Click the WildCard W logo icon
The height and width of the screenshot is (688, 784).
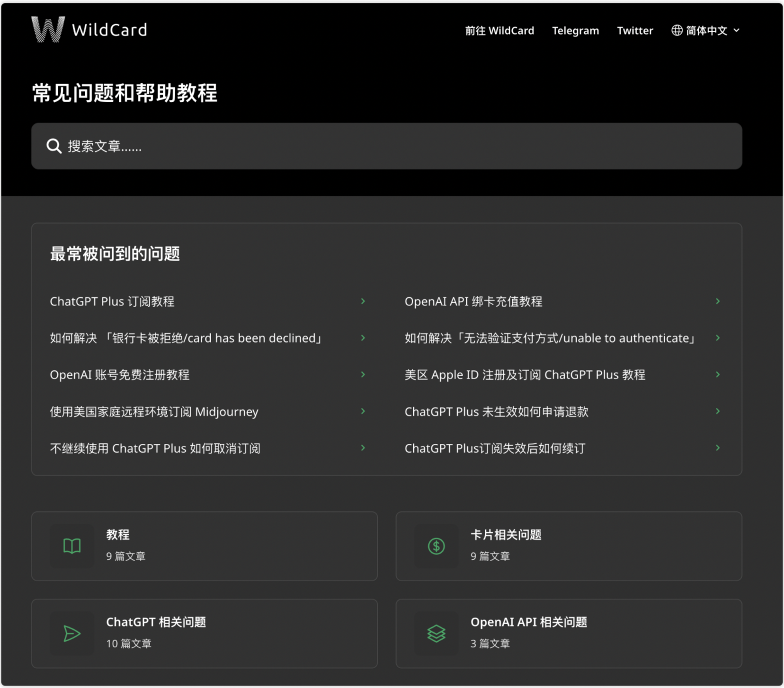click(48, 29)
